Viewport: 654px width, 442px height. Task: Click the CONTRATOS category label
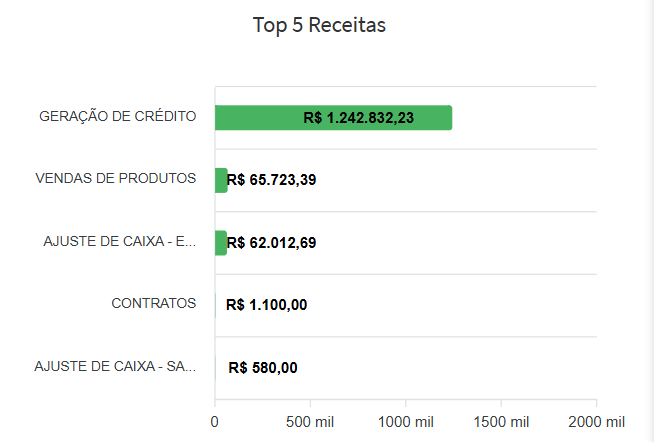click(x=153, y=303)
